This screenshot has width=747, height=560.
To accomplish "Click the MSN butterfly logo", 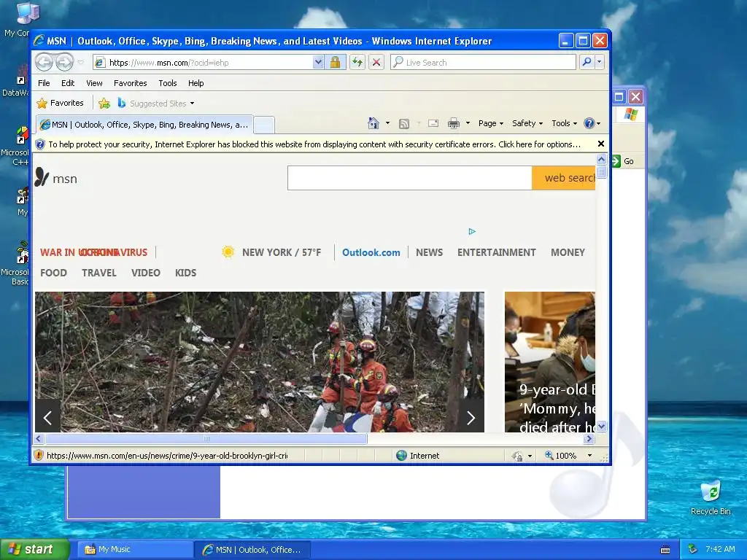I will click(42, 177).
